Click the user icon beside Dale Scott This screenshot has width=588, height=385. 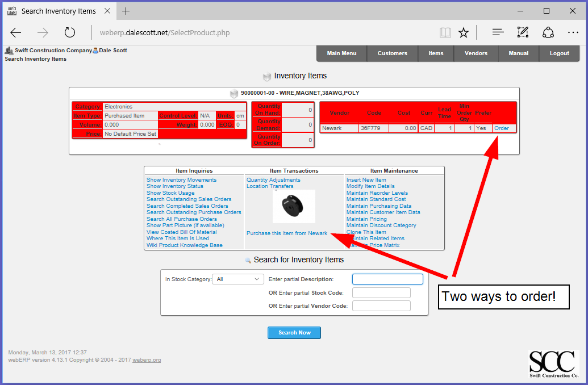click(x=95, y=50)
